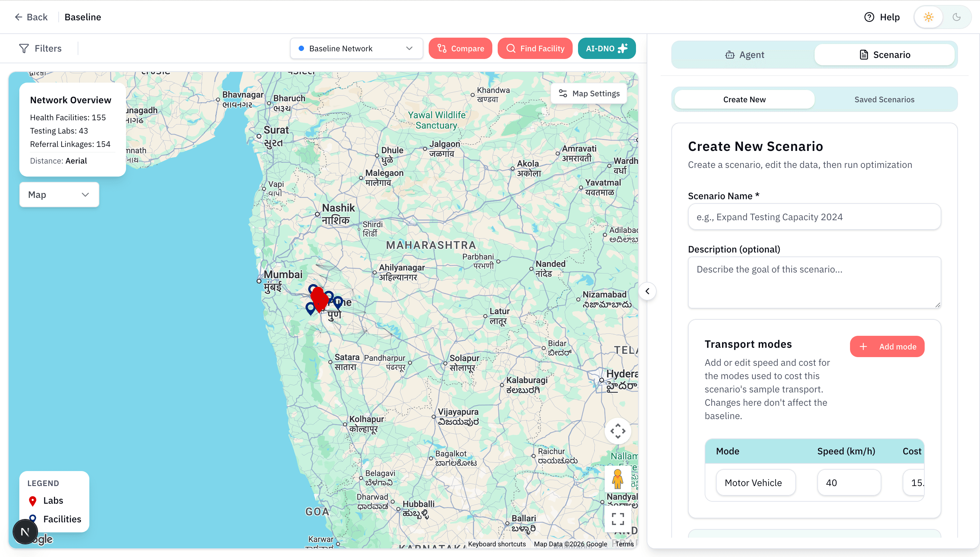This screenshot has height=557, width=980.
Task: Click the plus icon in Add mode
Action: [863, 346]
